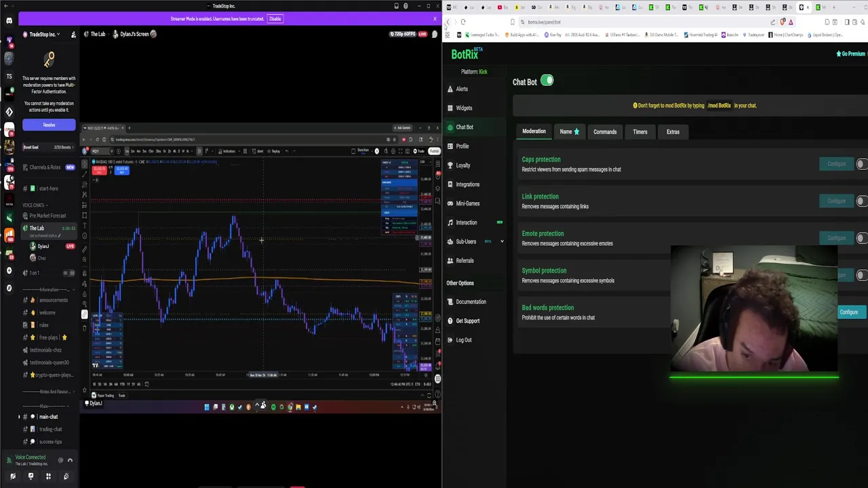Open Mini-Games in the BotRix sidebar
868x488 pixels.
coord(467,203)
